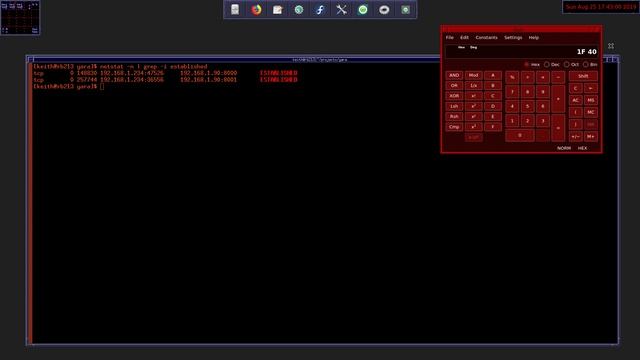Click digit 3 on the calculator keypad

point(543,121)
